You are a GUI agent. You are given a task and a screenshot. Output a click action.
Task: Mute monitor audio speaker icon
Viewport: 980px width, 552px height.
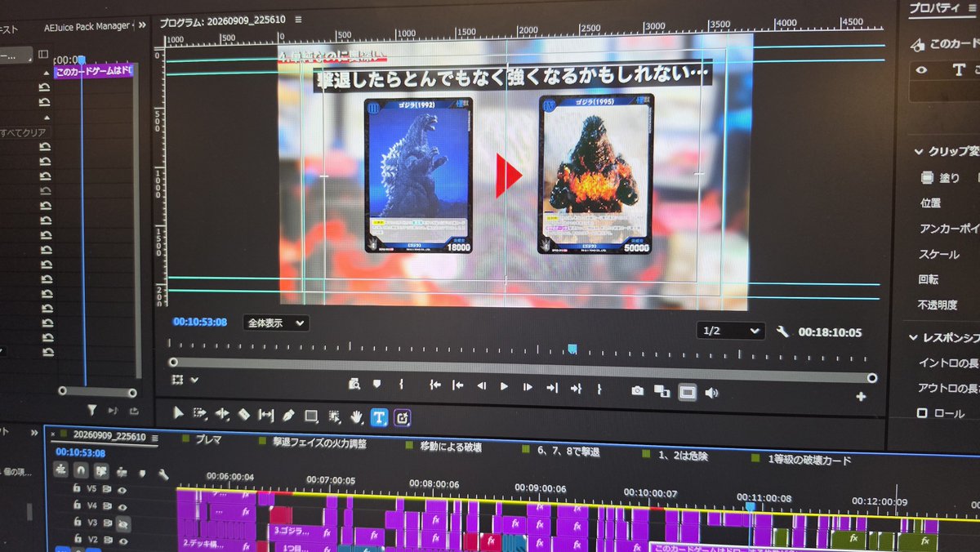pyautogui.click(x=711, y=394)
